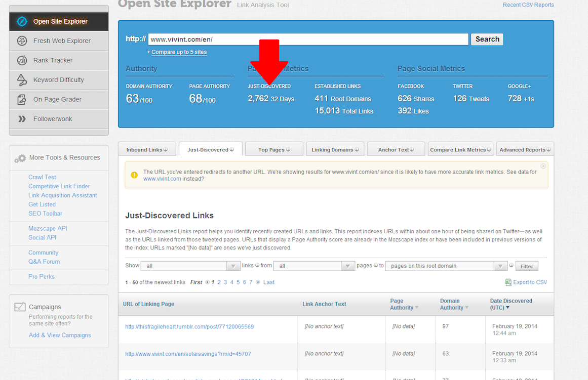Go to results page 7
The image size is (588, 380).
click(251, 282)
